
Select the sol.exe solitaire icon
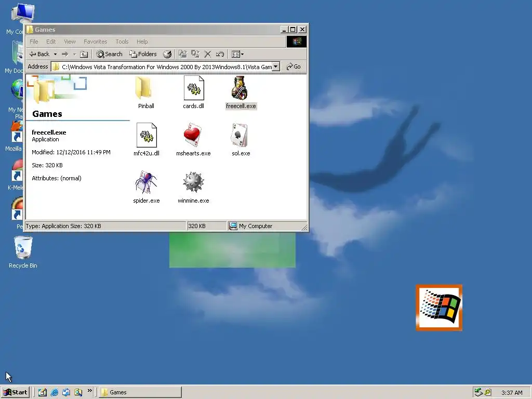tap(240, 136)
